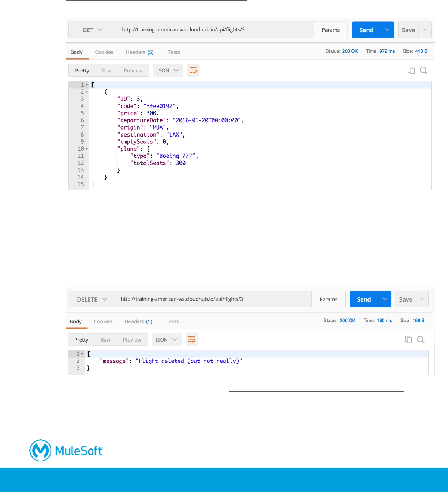Viewport: 448px width, 492px height.
Task: Select Raw view in DELETE response
Action: [x=105, y=340]
